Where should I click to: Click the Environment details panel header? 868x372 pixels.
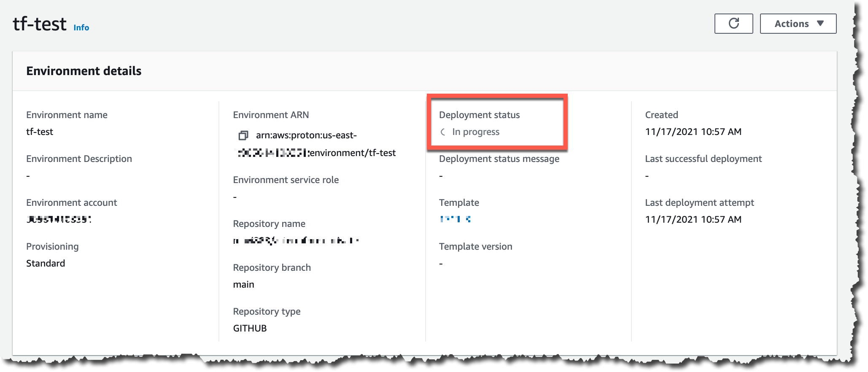(x=84, y=71)
